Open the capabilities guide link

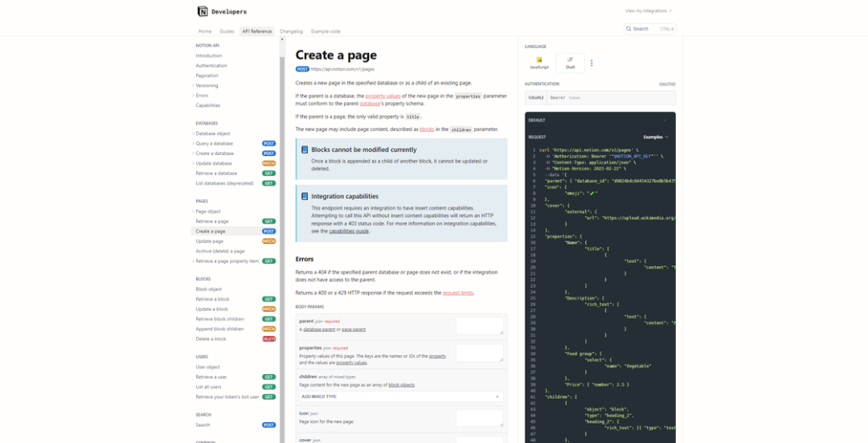click(349, 231)
